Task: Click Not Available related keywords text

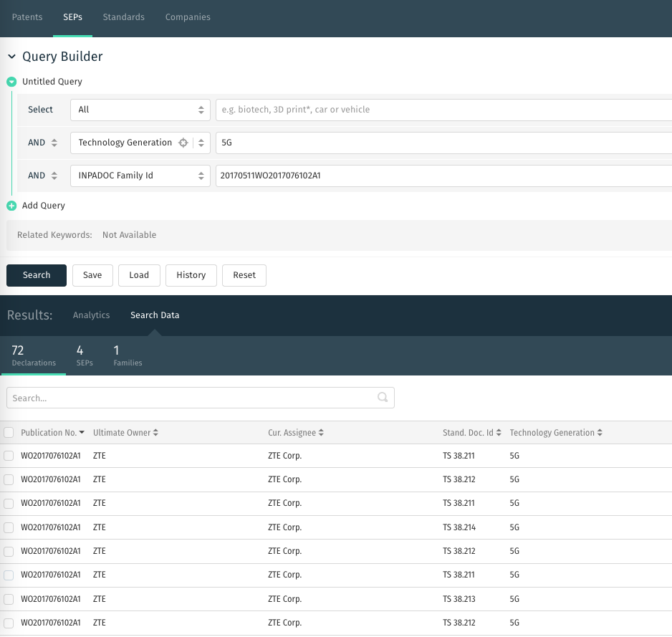Action: click(129, 235)
